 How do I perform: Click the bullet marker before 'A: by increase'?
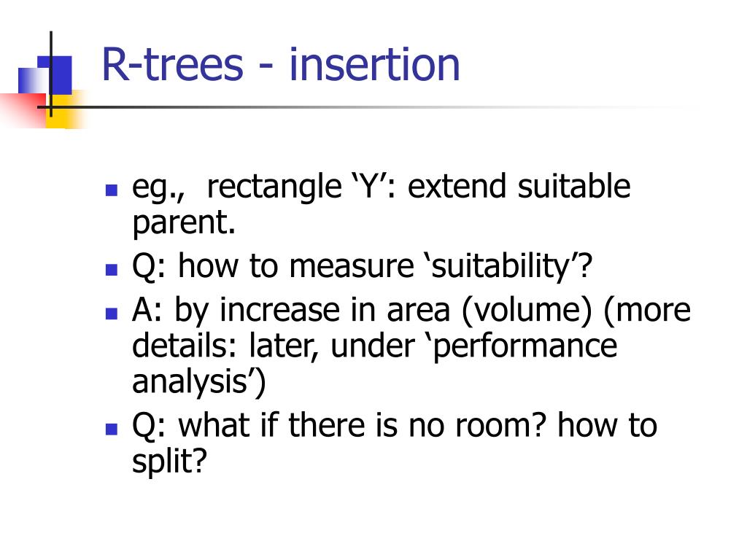[x=112, y=314]
